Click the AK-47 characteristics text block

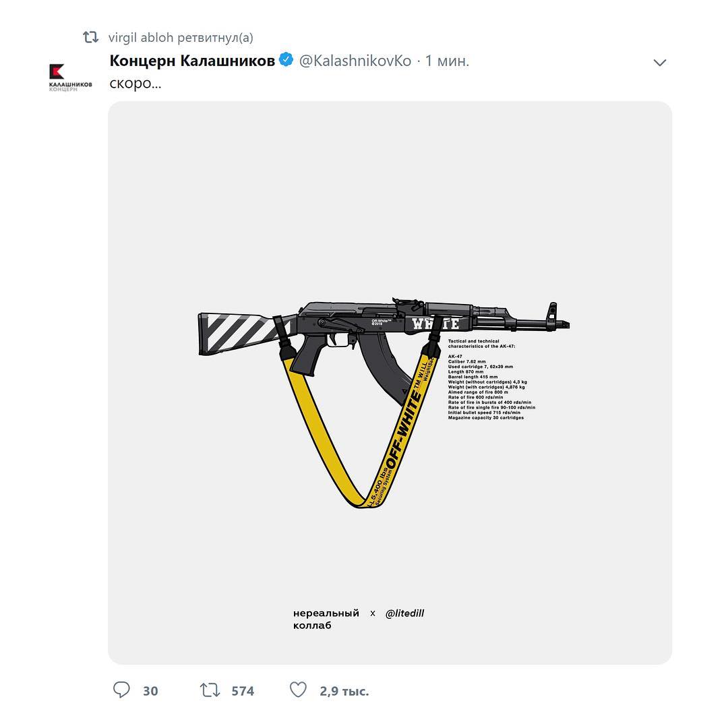click(x=491, y=380)
